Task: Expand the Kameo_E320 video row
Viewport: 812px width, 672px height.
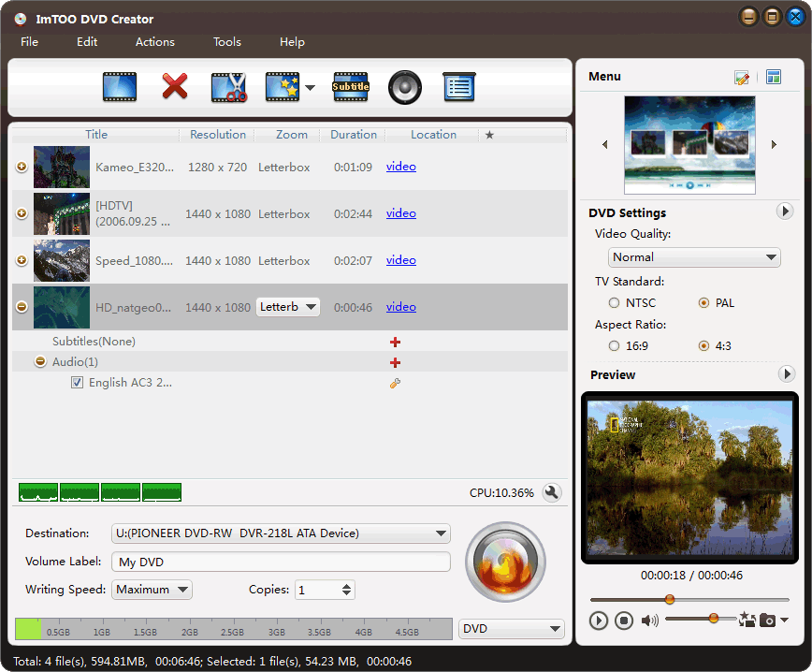Action: [x=22, y=167]
